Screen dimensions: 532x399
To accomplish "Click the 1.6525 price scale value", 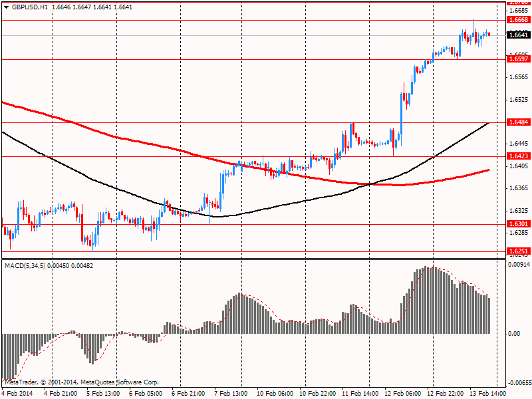I will click(519, 100).
